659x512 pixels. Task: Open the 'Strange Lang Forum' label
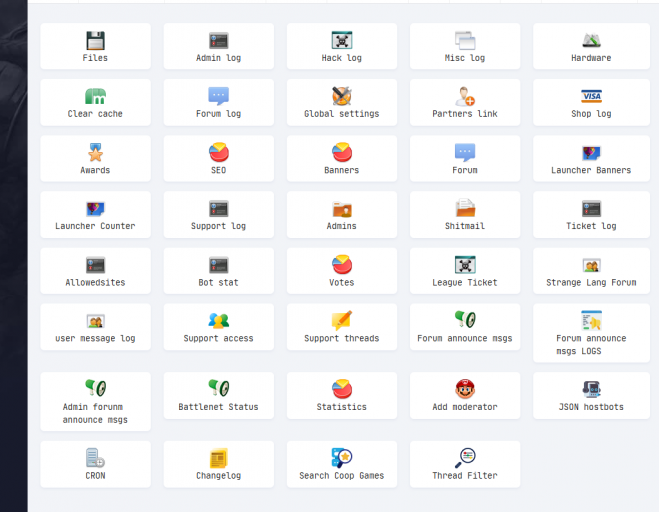[x=591, y=282]
